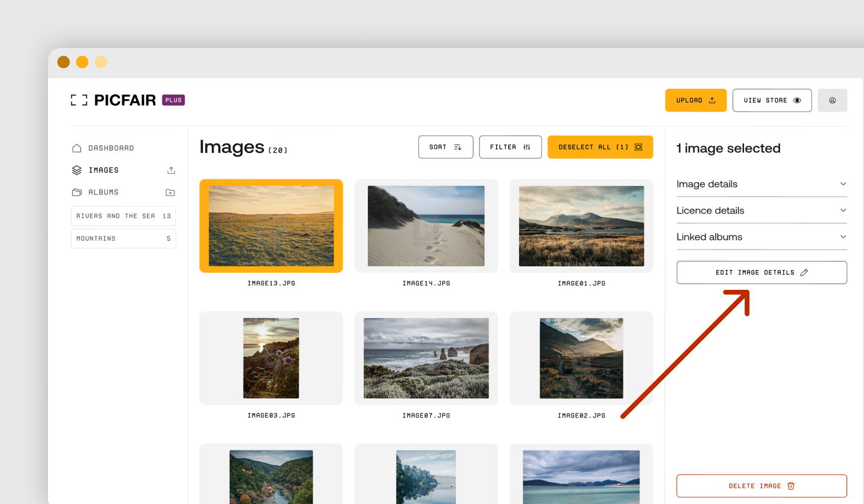
Task: Open the Sort options
Action: coord(446,147)
